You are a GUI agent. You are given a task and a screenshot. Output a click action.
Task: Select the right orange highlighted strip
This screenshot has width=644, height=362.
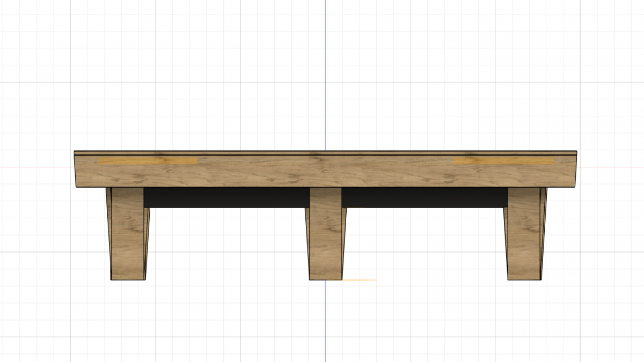pyautogui.click(x=503, y=161)
